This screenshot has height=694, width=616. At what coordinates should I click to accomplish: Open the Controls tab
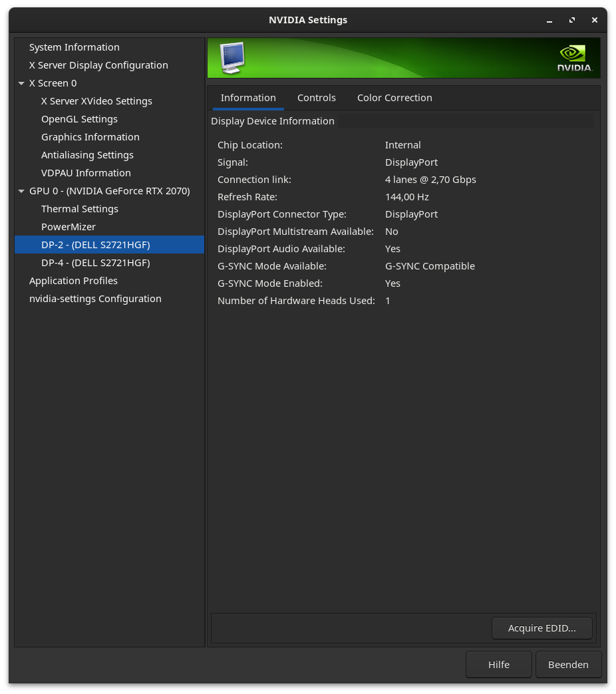[x=317, y=98]
